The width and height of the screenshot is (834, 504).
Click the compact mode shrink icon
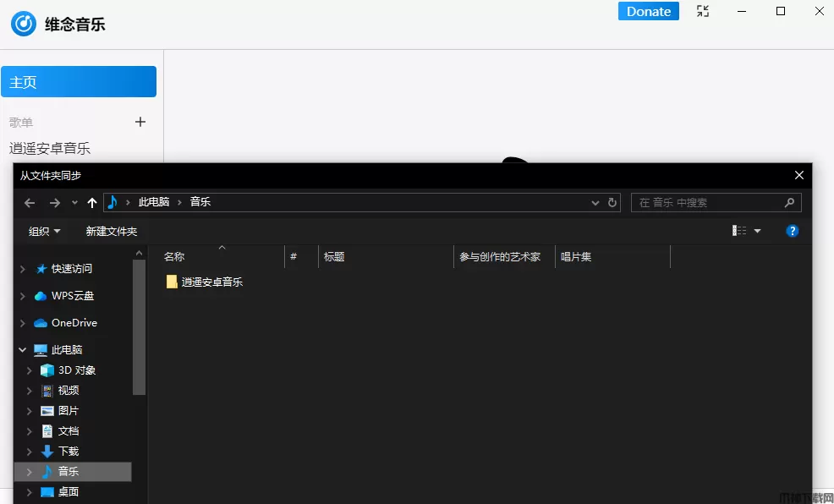click(702, 11)
